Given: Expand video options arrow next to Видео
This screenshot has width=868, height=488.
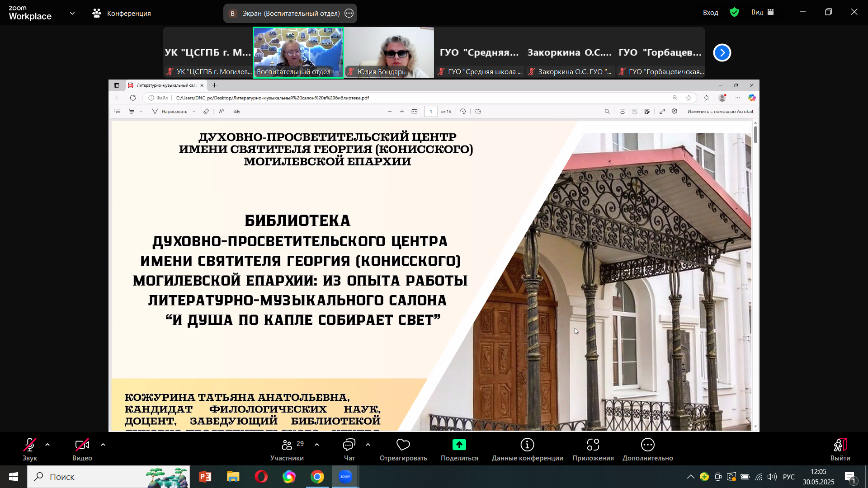Looking at the screenshot, I should click(x=103, y=445).
